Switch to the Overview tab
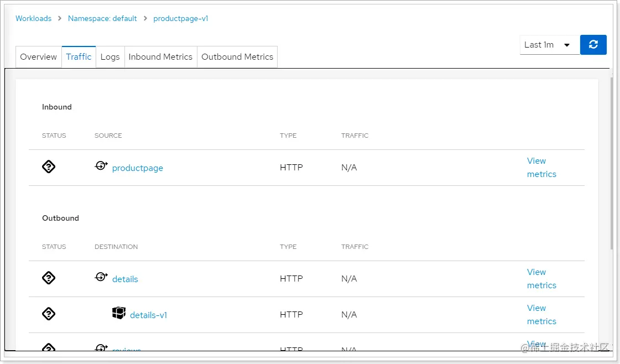 coord(38,57)
